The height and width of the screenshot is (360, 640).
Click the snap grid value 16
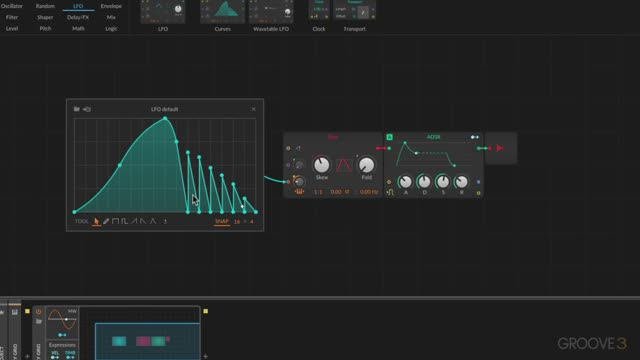237,221
